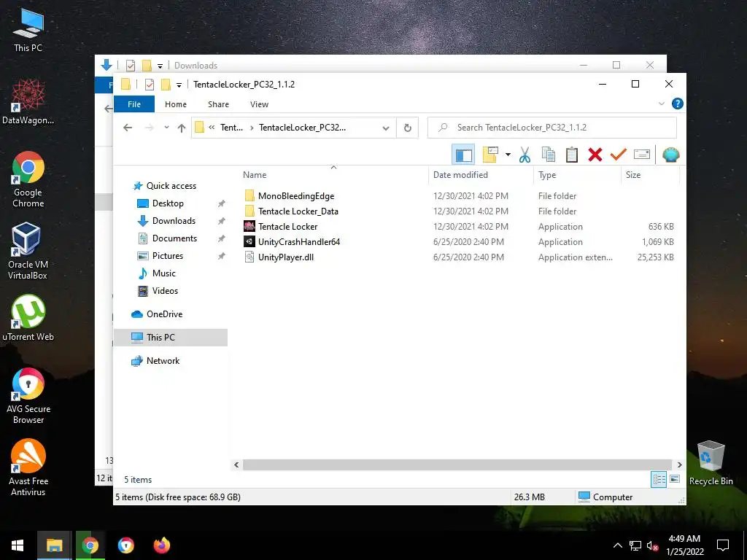Unpin Desktop using its pin icon
The height and width of the screenshot is (560, 747).
221,204
